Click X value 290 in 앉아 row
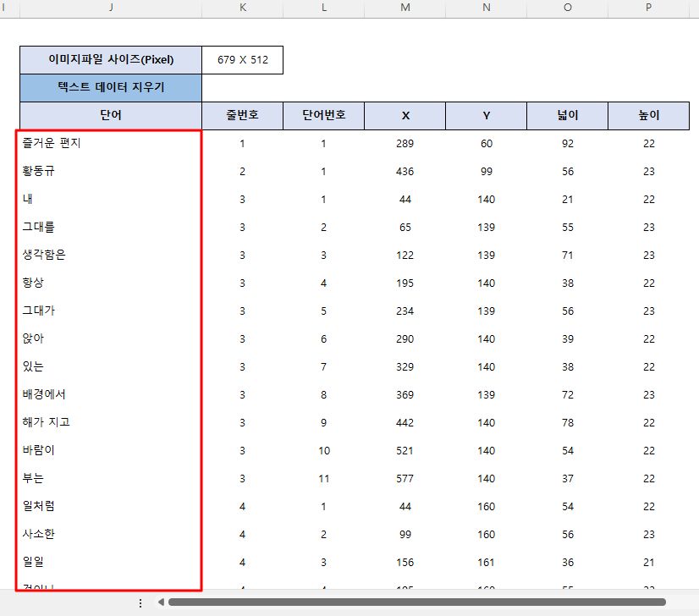This screenshot has width=699, height=616. [x=405, y=339]
